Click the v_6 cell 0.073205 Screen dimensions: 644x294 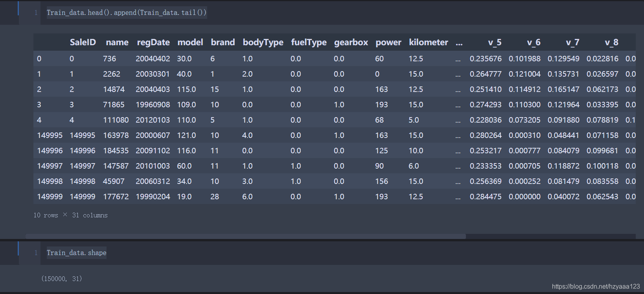click(x=524, y=120)
